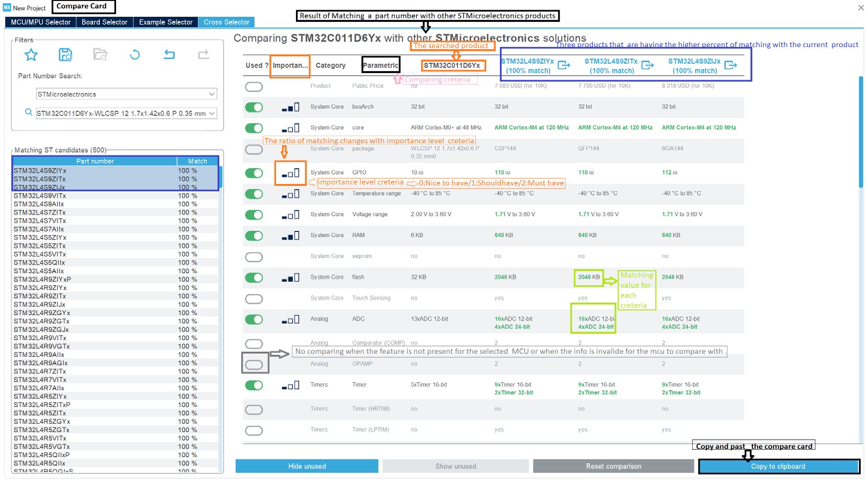Switch off the GPIO comparison toggle
The width and height of the screenshot is (868, 501).
click(x=254, y=173)
